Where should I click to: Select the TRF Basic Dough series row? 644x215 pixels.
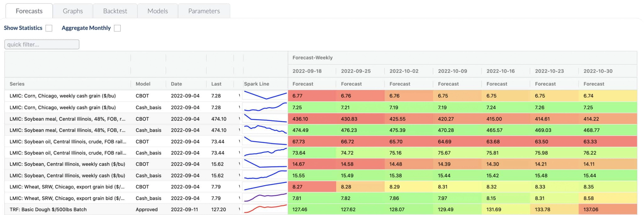pos(48,209)
